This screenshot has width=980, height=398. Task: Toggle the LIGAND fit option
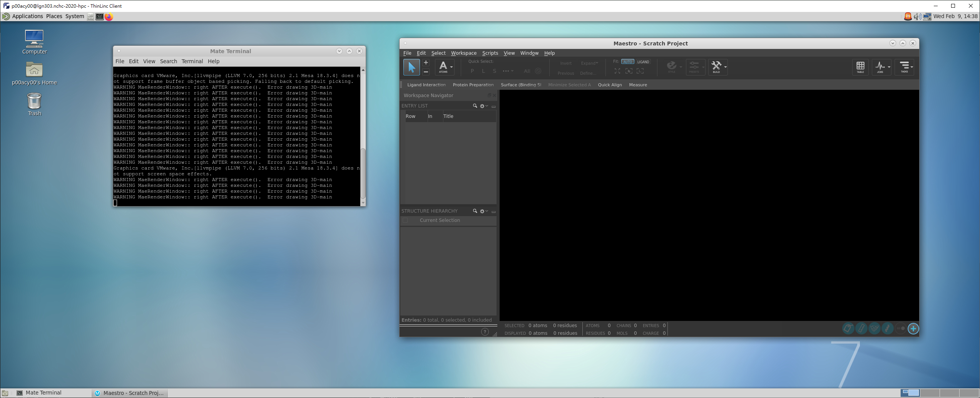coord(643,62)
